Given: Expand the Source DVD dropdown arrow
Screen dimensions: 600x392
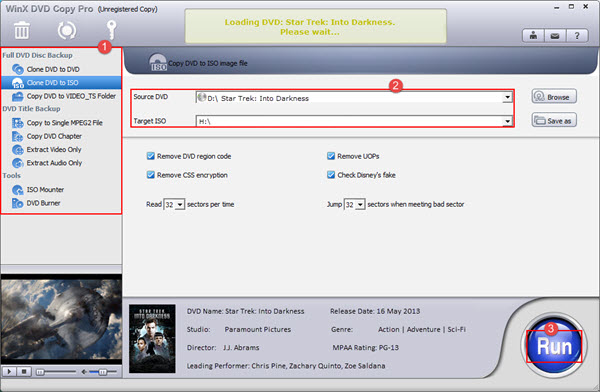Looking at the screenshot, I should click(507, 97).
